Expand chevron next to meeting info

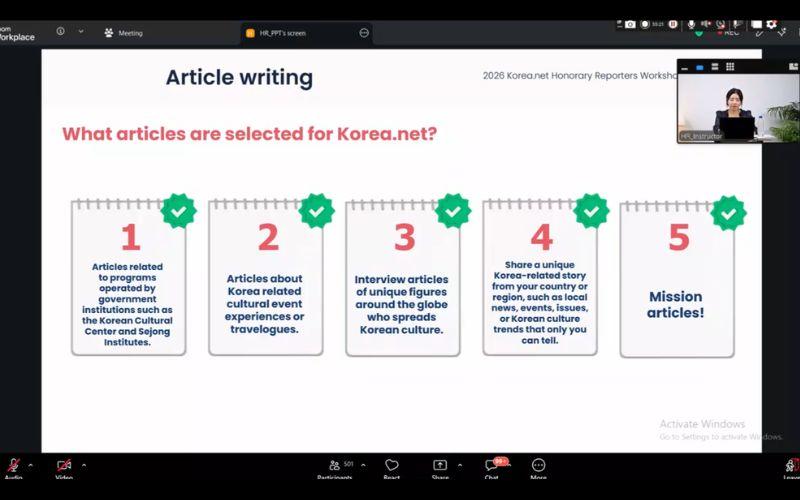pyautogui.click(x=81, y=32)
